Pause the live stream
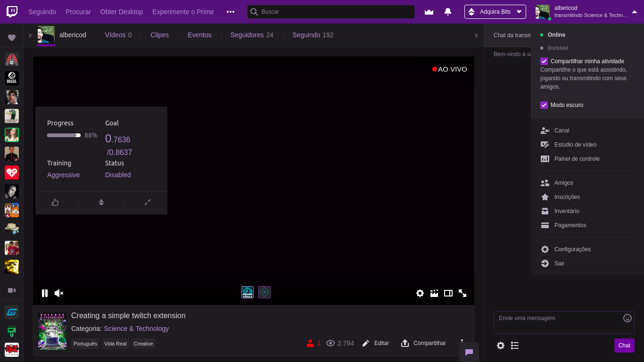 45,293
